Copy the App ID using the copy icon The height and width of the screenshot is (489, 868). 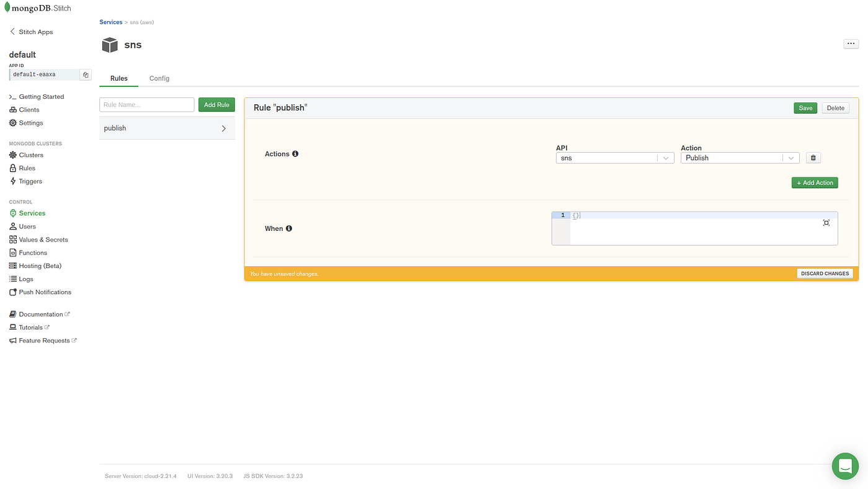pos(85,74)
